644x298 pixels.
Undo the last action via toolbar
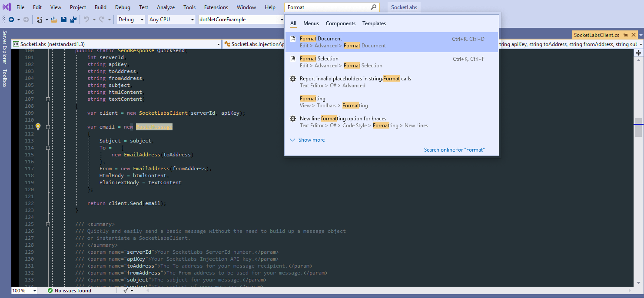point(86,20)
